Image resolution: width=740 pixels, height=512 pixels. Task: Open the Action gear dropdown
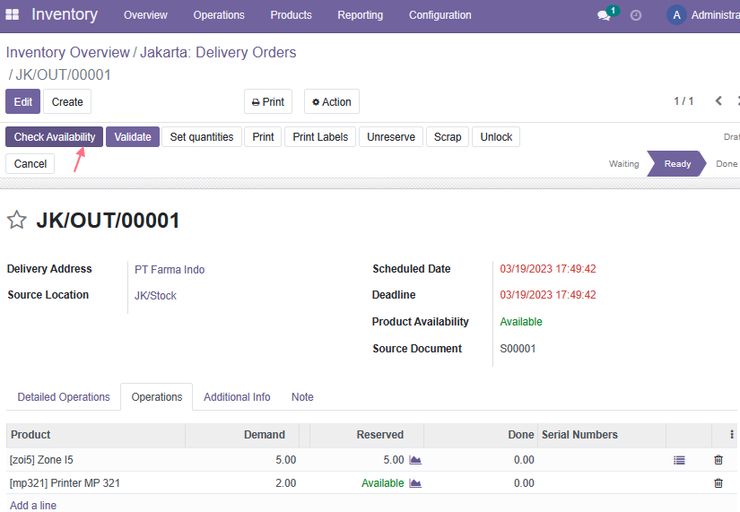332,101
